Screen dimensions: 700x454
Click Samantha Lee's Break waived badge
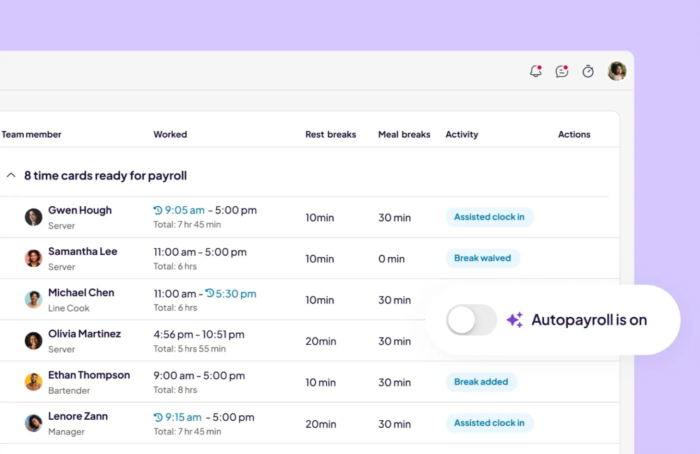click(x=483, y=258)
